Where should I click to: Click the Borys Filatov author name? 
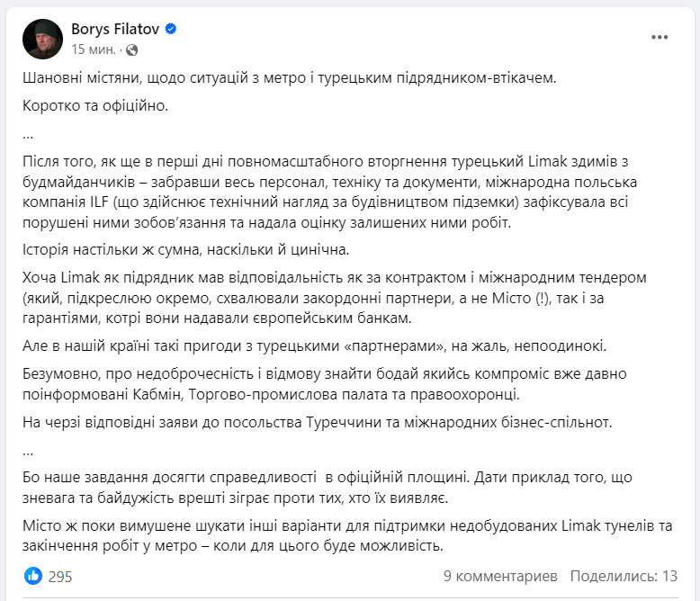click(x=115, y=29)
